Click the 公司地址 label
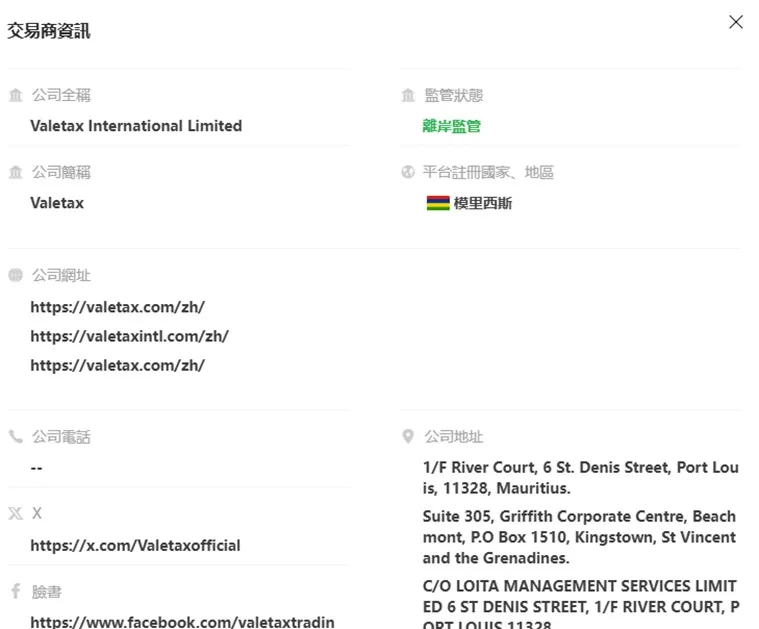The image size is (759, 629). point(454,436)
